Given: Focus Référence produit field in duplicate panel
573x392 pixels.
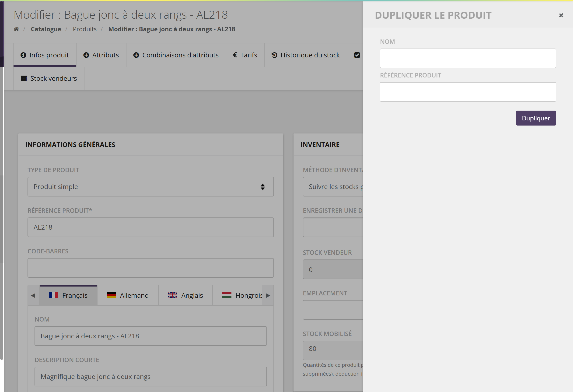Looking at the screenshot, I should point(468,92).
